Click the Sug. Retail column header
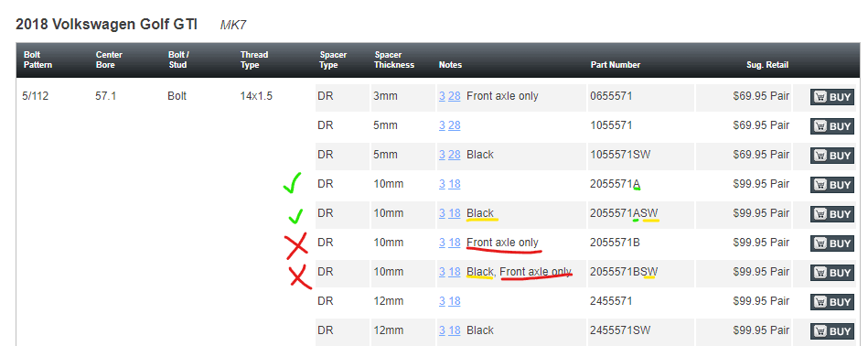The width and height of the screenshot is (868, 346). 767,65
